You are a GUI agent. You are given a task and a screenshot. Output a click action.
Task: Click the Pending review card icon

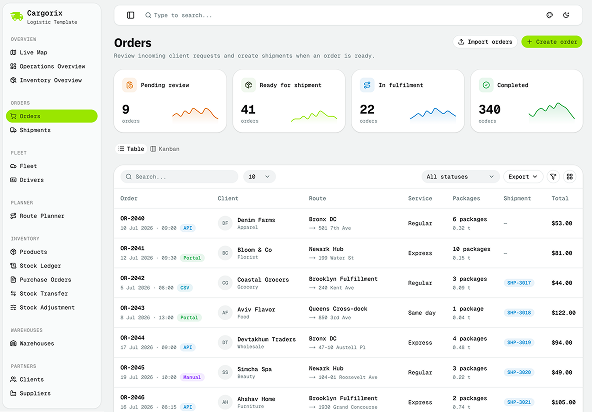(129, 85)
